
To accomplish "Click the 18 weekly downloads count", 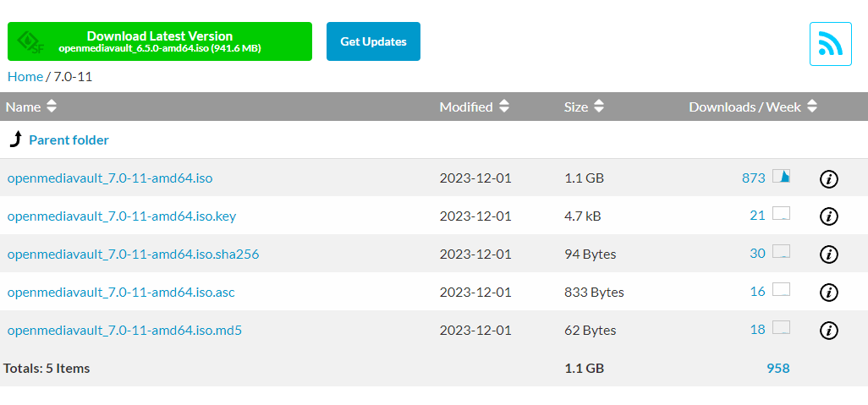I will (x=757, y=331).
